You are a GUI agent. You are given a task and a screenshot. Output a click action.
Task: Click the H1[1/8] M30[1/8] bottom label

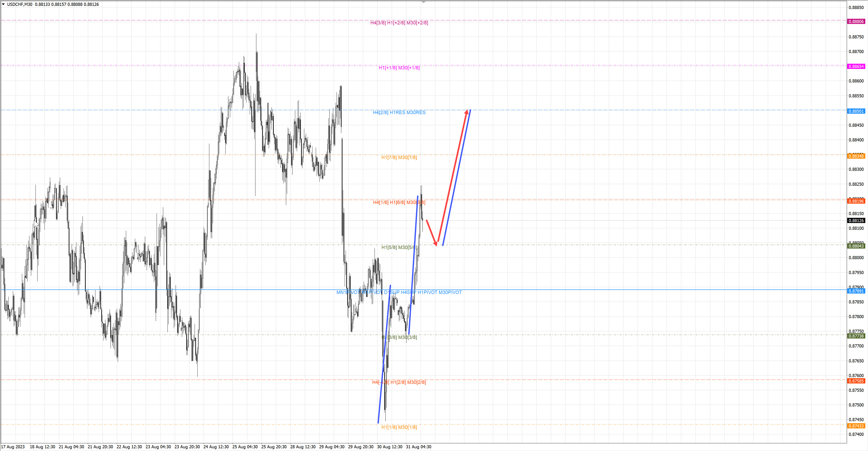click(399, 427)
